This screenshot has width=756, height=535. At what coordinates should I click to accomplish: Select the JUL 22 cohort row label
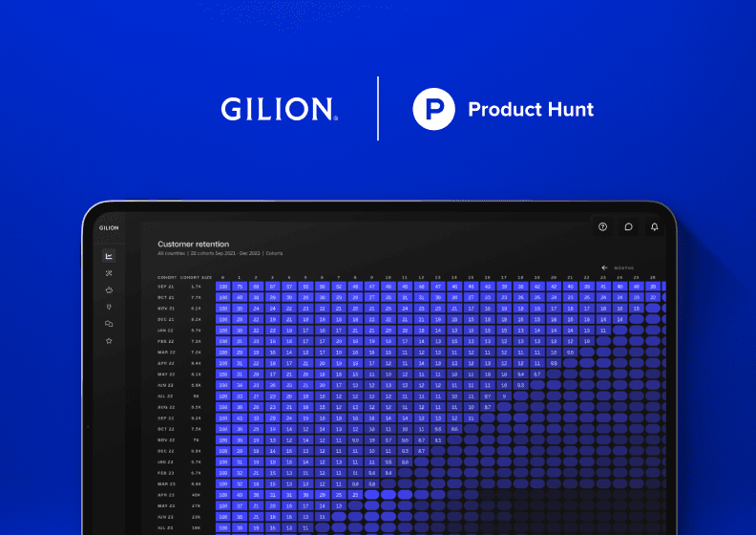click(x=165, y=396)
